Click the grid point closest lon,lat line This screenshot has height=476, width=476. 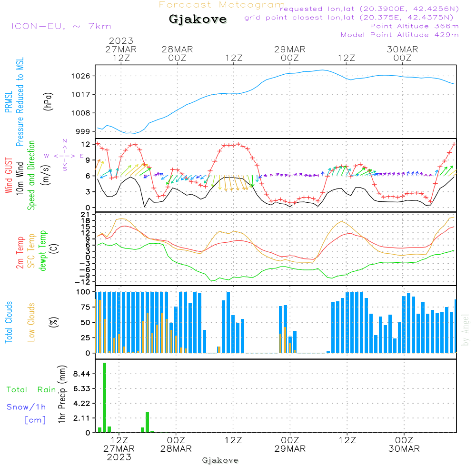pyautogui.click(x=349, y=18)
